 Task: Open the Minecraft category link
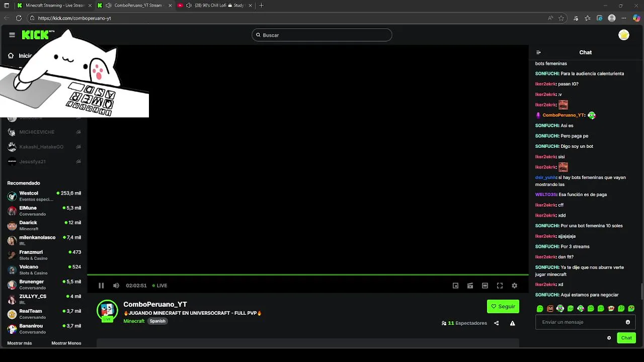click(x=134, y=321)
